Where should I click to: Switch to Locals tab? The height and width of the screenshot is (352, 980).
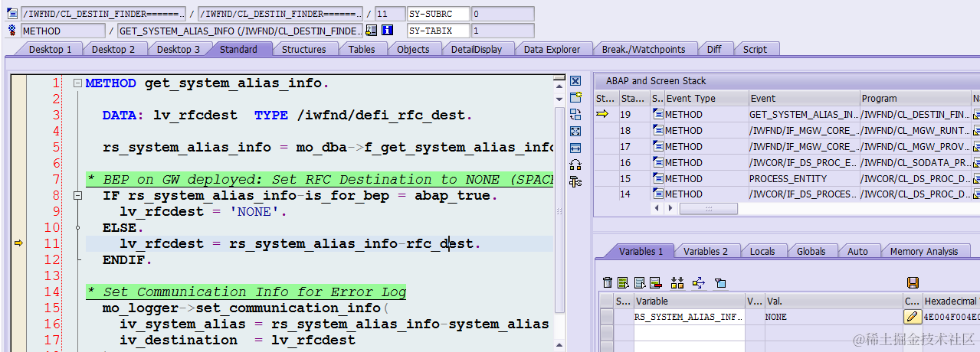(x=762, y=251)
